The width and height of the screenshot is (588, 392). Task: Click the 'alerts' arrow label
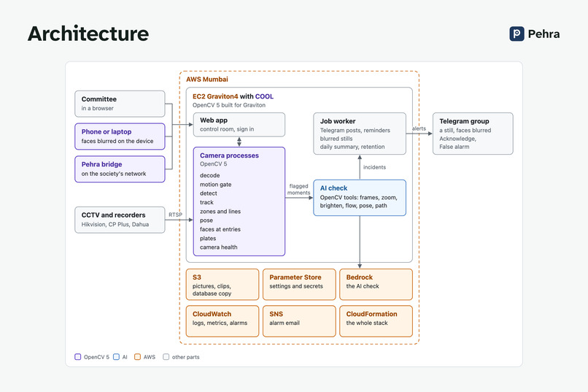(x=419, y=128)
